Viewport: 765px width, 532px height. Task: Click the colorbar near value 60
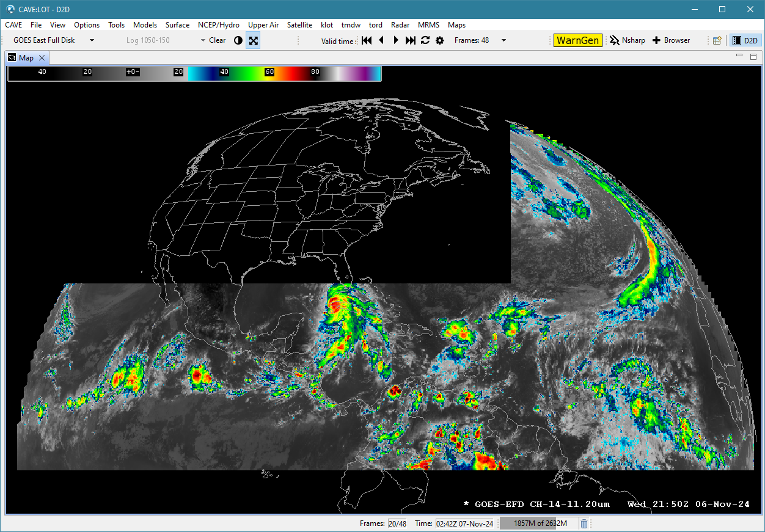pos(269,72)
